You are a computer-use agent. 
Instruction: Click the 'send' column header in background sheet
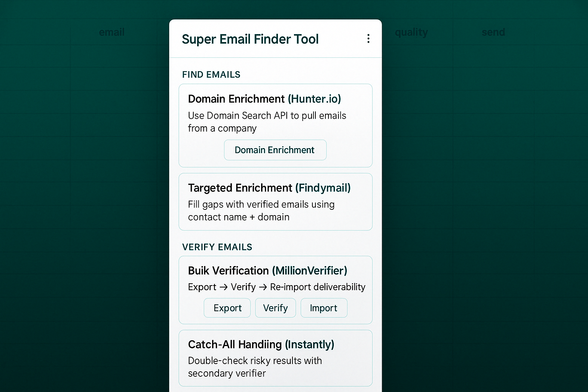coord(493,32)
